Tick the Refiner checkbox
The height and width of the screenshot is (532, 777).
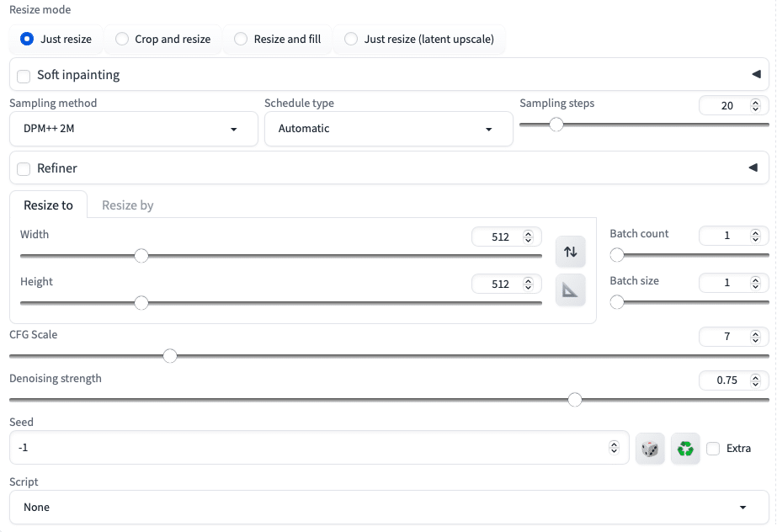click(x=24, y=169)
